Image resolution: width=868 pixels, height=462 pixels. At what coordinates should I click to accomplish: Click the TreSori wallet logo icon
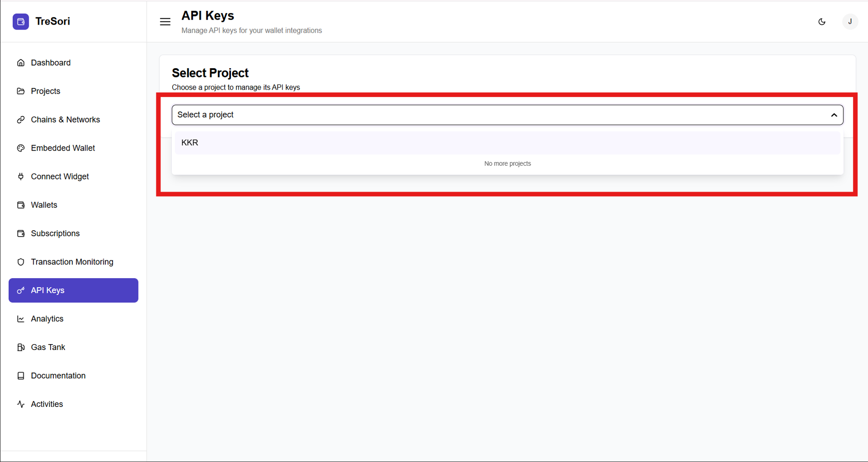click(x=21, y=21)
